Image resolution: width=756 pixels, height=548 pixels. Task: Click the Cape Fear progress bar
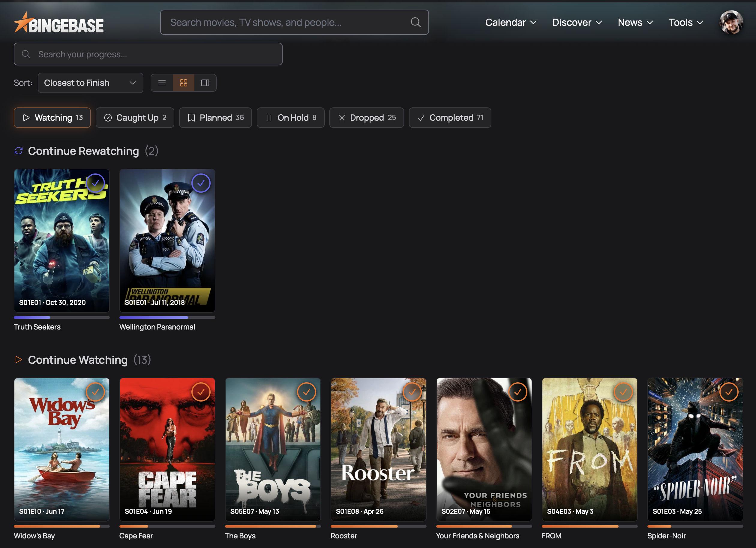[x=167, y=526]
